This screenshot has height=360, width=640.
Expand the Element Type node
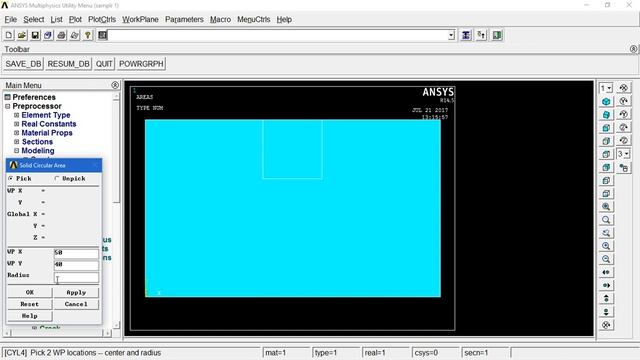pyautogui.click(x=17, y=115)
